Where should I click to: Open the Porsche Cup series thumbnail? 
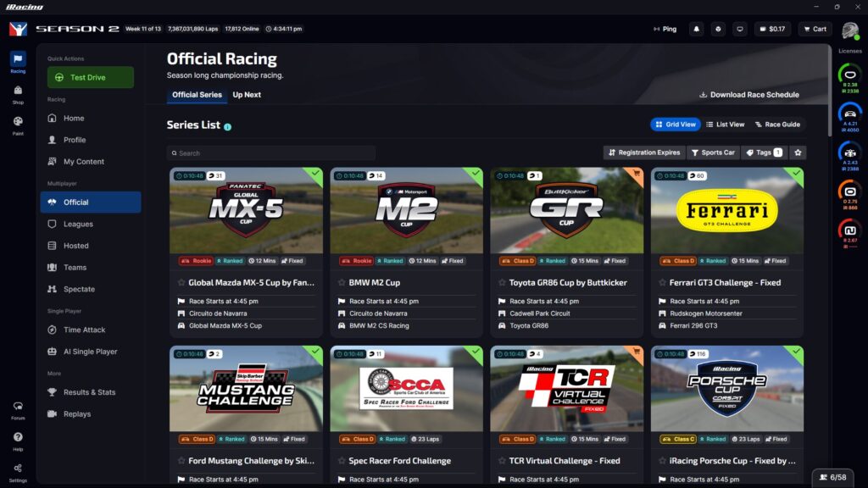coord(727,389)
